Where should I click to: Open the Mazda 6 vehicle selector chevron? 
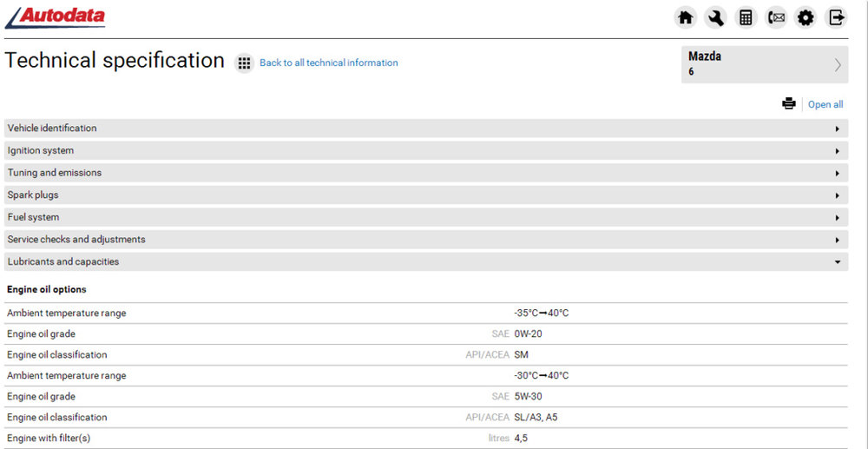(838, 65)
